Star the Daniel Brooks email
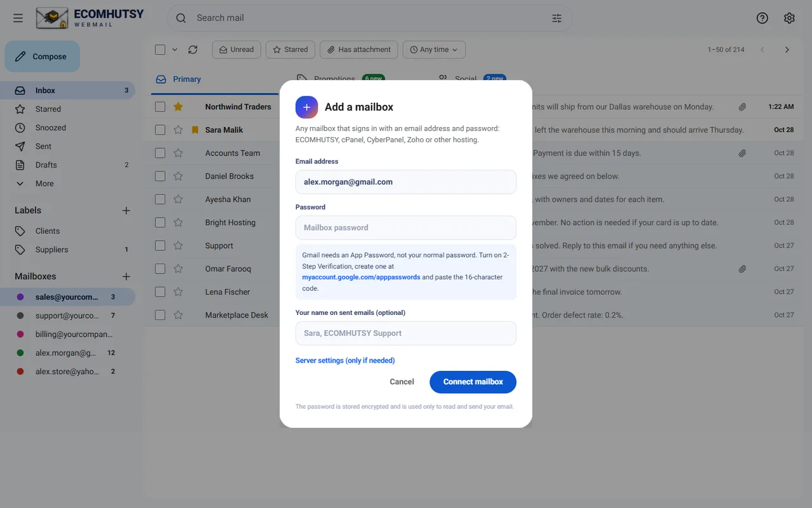Image resolution: width=812 pixels, height=508 pixels. (x=178, y=176)
